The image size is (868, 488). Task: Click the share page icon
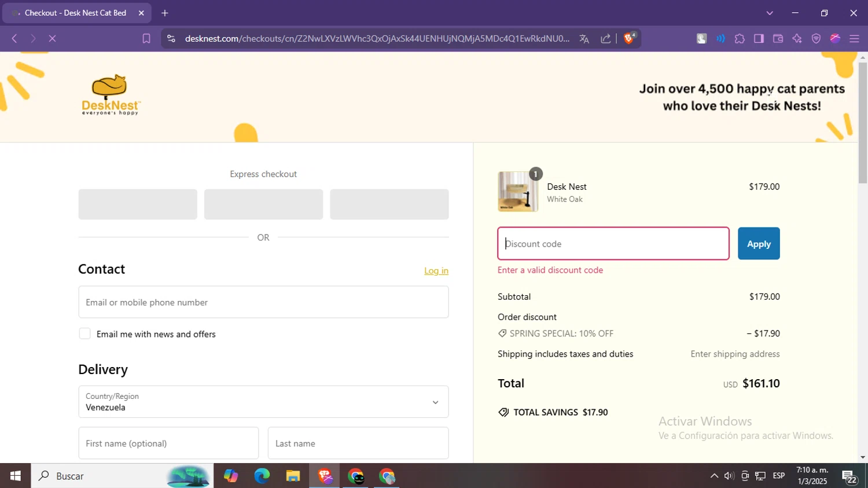pos(606,39)
